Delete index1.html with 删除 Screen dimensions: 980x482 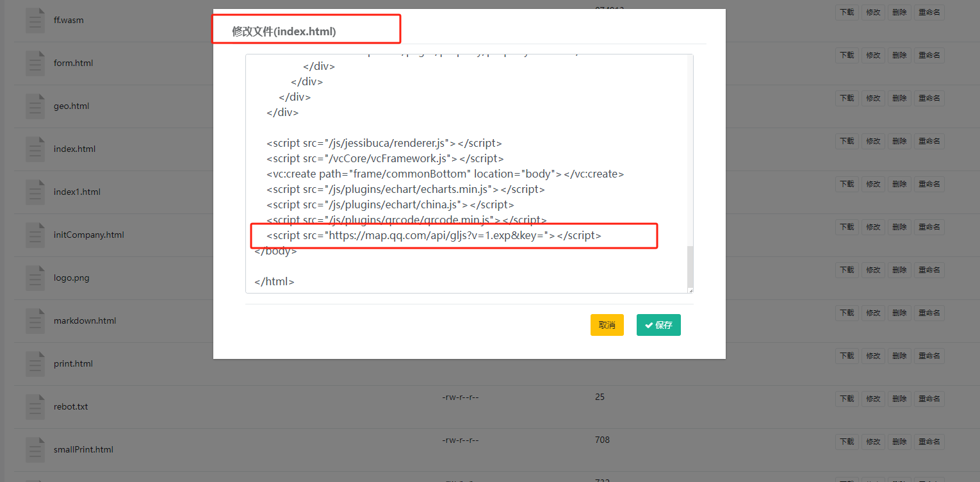[x=899, y=184]
